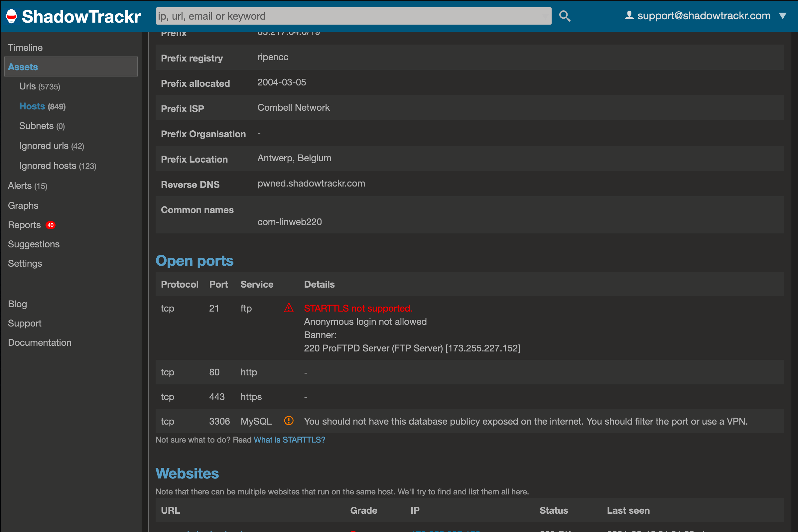Open the Documentation page
This screenshot has height=532, width=798.
[x=39, y=342]
